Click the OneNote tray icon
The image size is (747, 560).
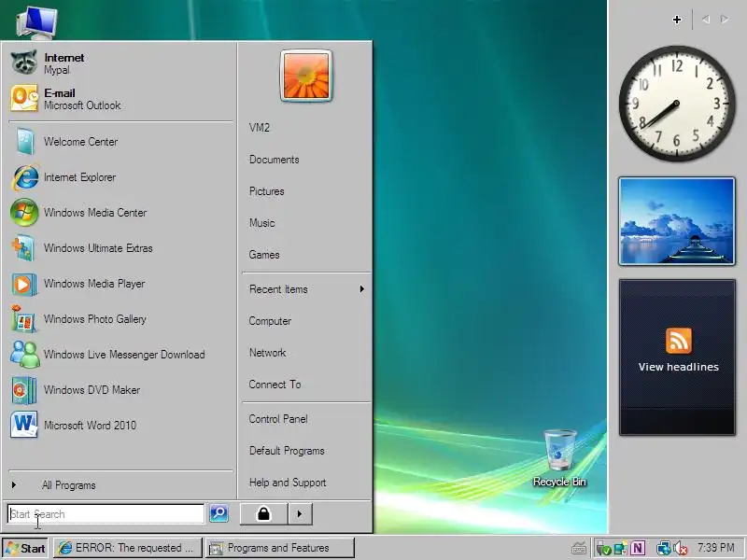[x=638, y=548]
